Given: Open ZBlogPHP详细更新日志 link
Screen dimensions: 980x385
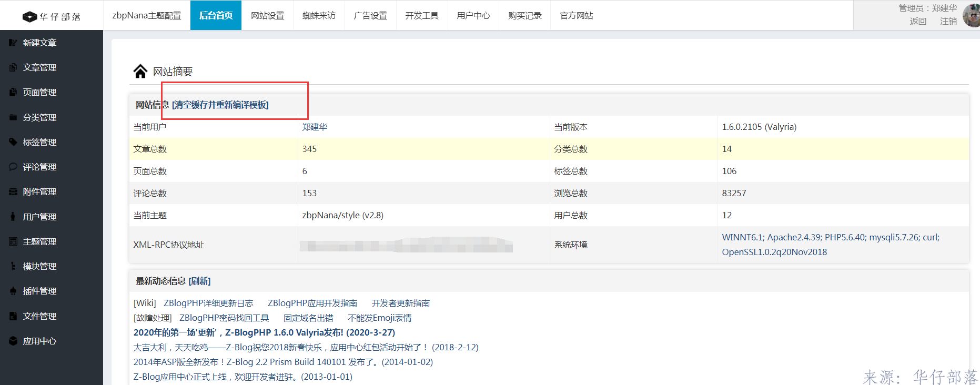Looking at the screenshot, I should (x=208, y=303).
